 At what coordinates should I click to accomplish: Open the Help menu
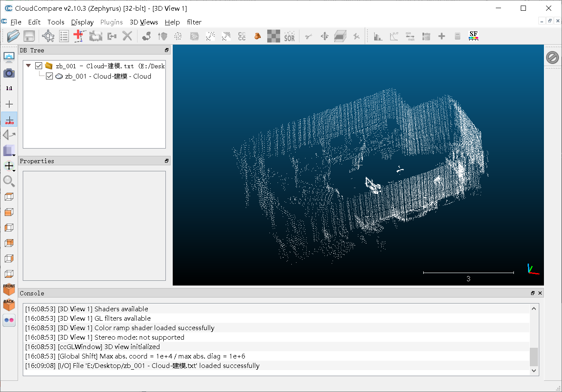coord(172,22)
